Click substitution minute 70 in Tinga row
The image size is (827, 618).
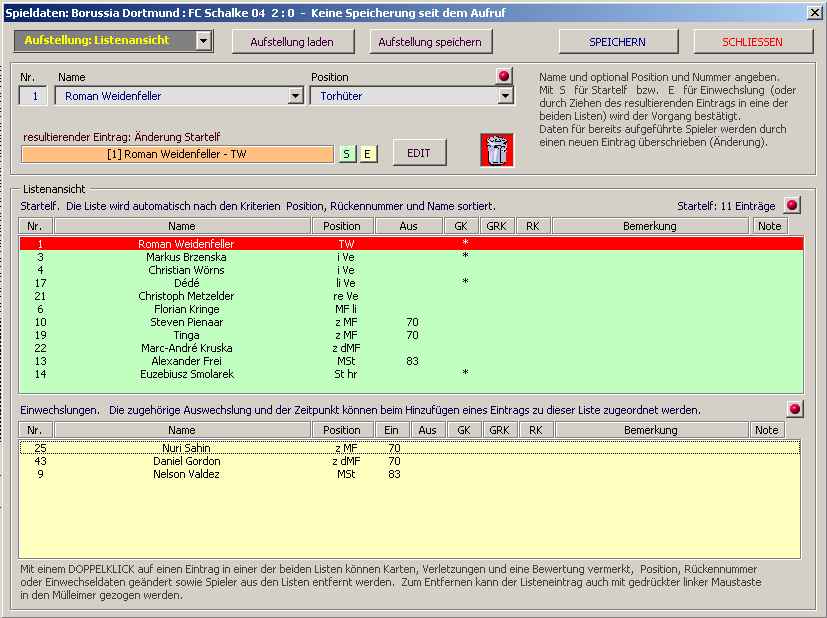coord(412,335)
